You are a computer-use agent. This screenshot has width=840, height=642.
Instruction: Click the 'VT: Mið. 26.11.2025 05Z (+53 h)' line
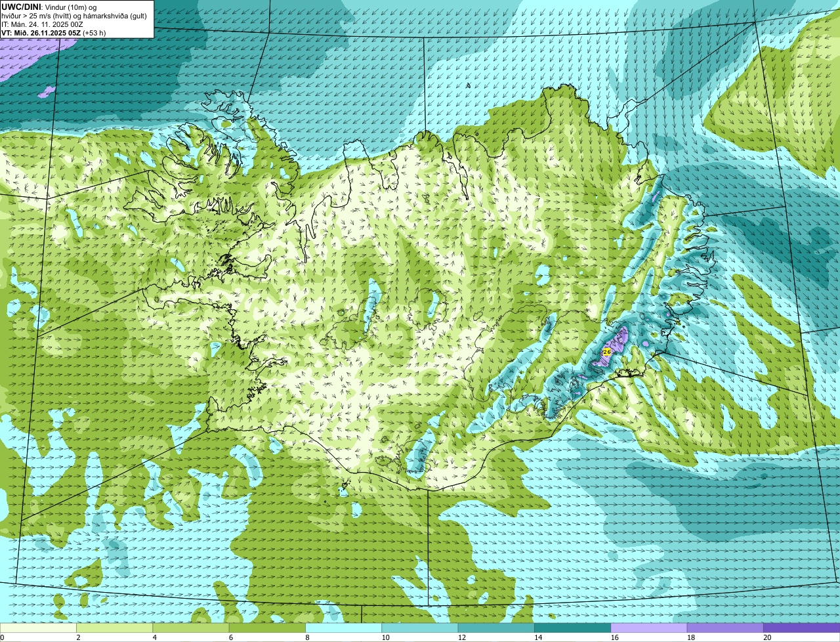pyautogui.click(x=54, y=32)
